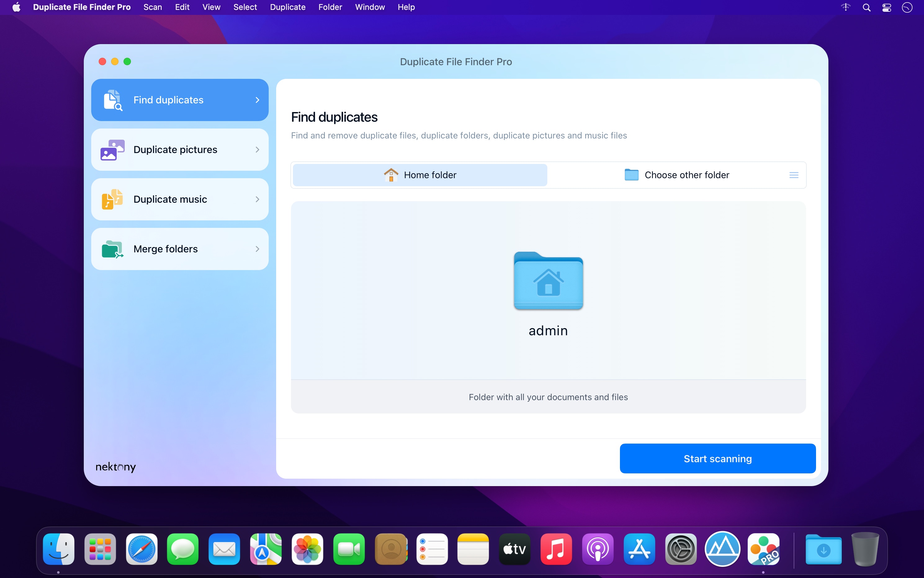The width and height of the screenshot is (924, 578).
Task: Open the Duplicate menu
Action: tap(288, 7)
